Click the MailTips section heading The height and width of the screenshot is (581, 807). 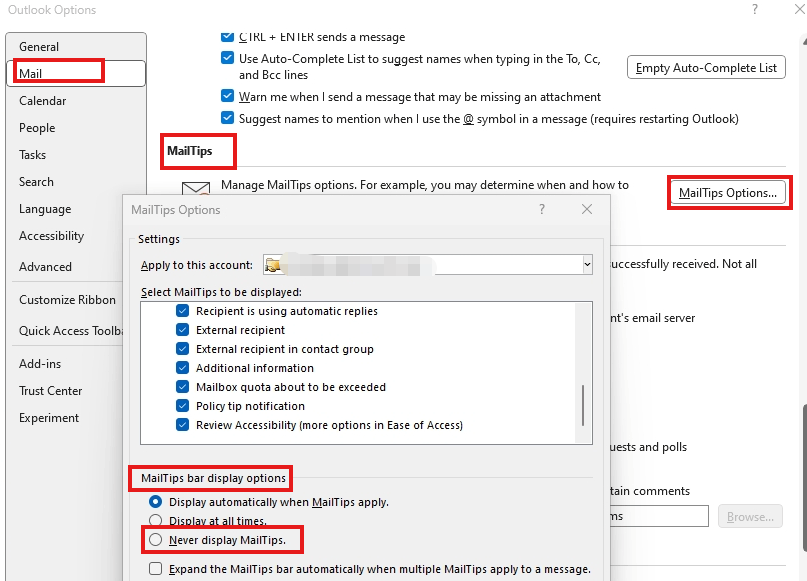point(190,151)
